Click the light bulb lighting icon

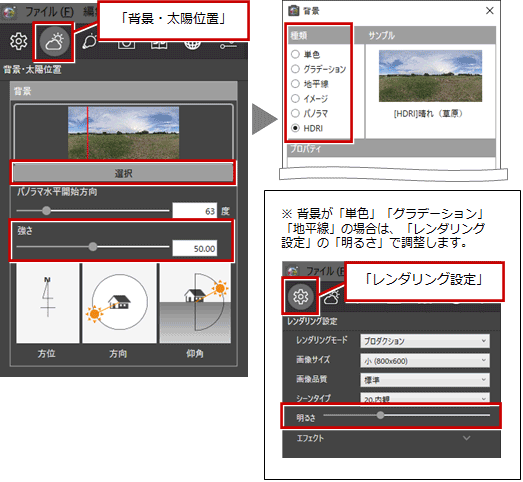pos(89,42)
